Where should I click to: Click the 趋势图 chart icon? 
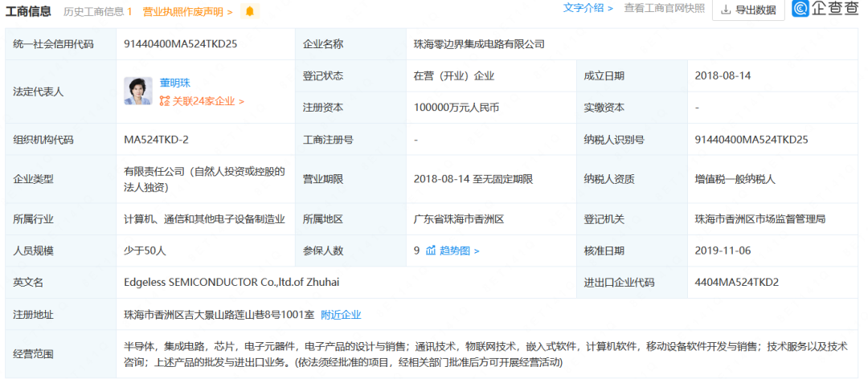(431, 251)
